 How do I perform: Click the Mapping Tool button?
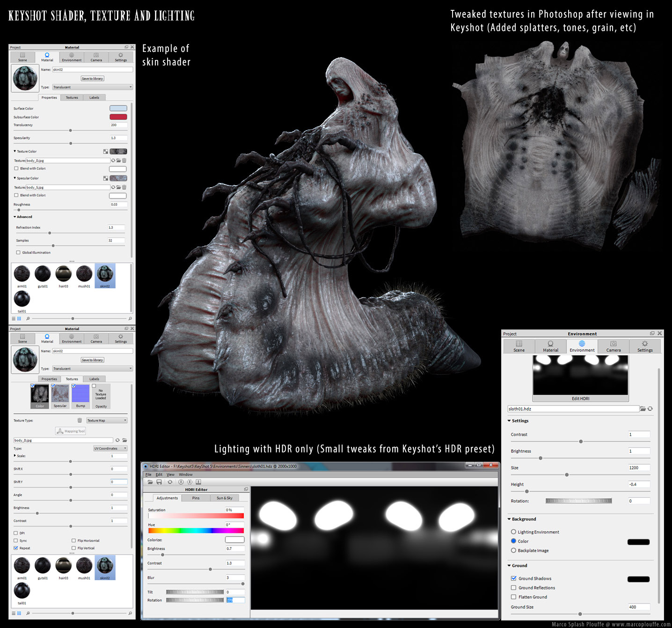coord(71,431)
